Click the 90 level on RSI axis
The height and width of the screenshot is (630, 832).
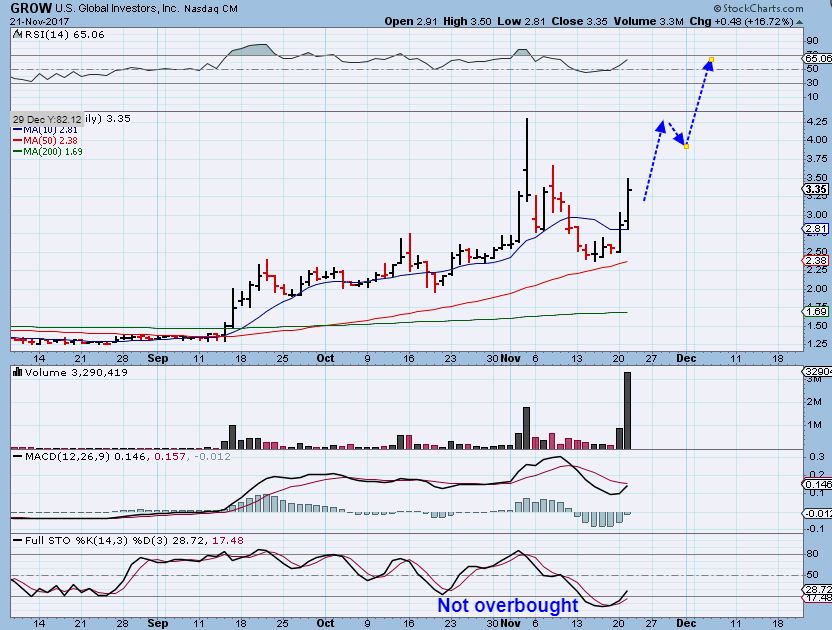tap(812, 41)
